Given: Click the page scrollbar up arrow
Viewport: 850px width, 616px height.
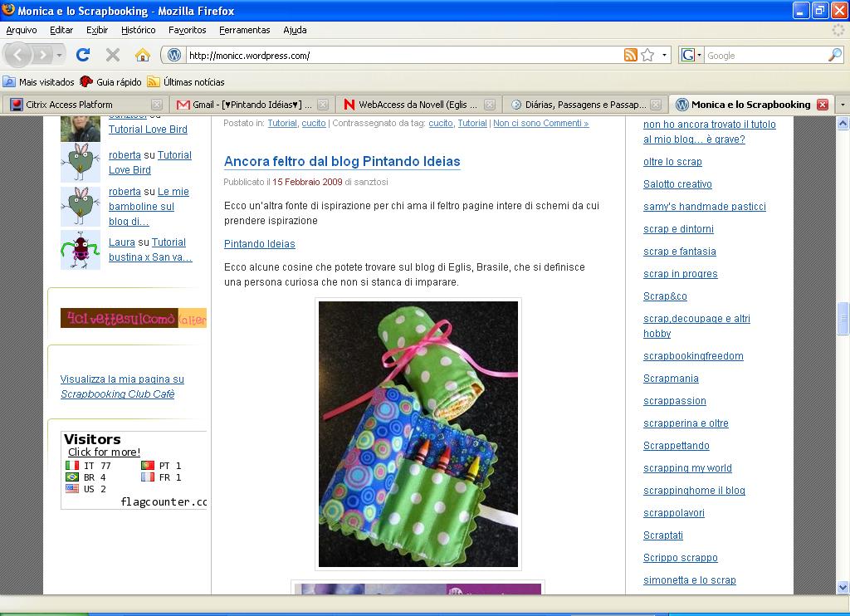Looking at the screenshot, I should [843, 124].
